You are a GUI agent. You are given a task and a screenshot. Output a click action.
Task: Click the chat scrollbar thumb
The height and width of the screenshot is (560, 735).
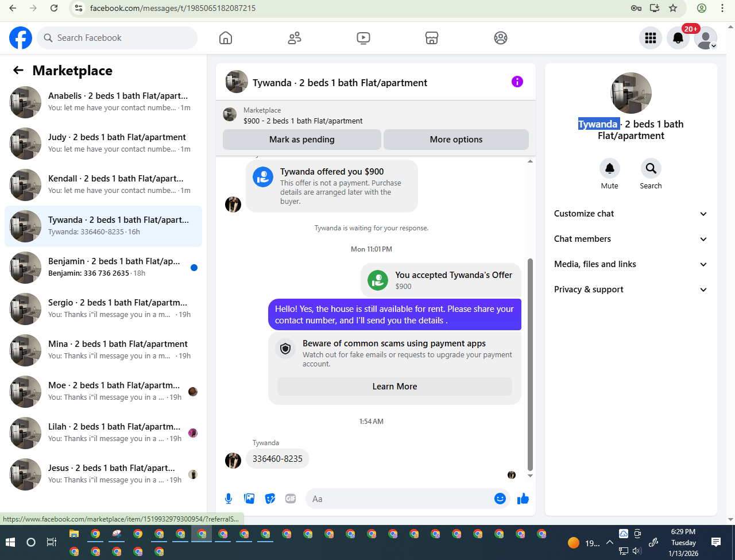pos(530,364)
